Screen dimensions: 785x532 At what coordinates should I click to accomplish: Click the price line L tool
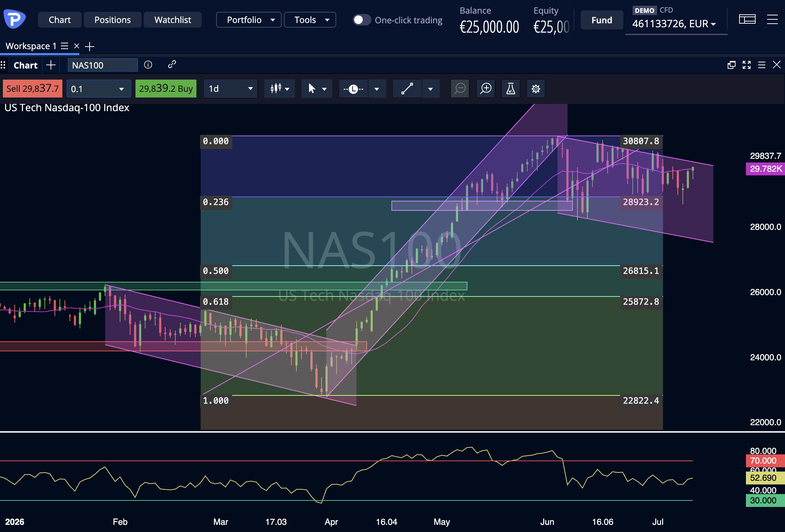pos(353,89)
